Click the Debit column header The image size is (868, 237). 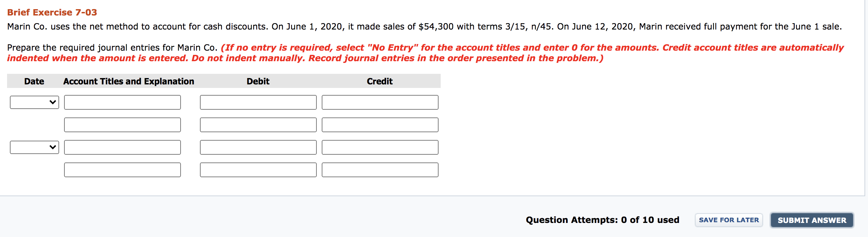pos(258,81)
